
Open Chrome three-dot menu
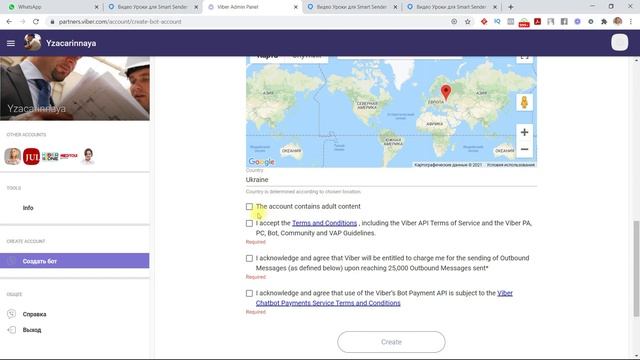(x=631, y=22)
